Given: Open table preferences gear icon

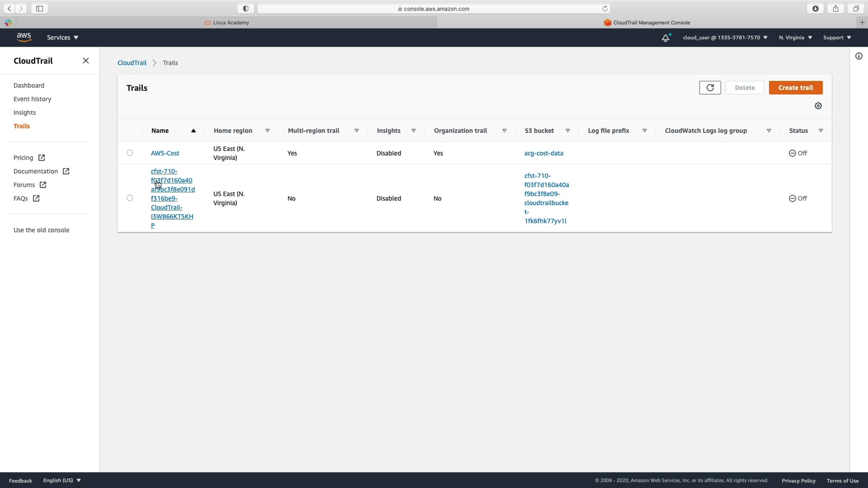Looking at the screenshot, I should click(x=818, y=106).
